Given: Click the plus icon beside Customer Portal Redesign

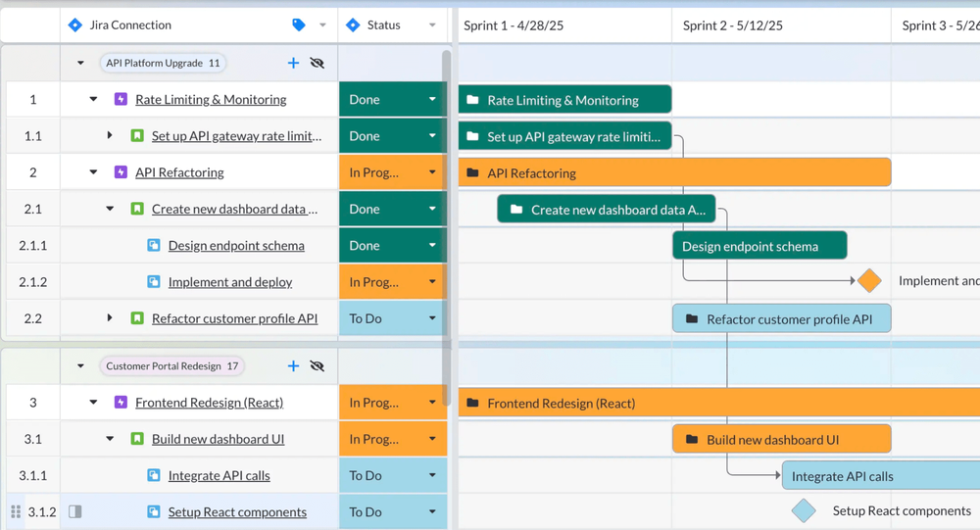Looking at the screenshot, I should [293, 365].
